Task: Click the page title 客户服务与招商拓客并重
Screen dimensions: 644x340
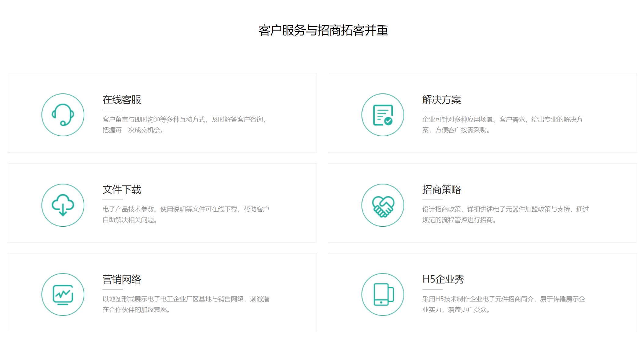Action: 323,30
